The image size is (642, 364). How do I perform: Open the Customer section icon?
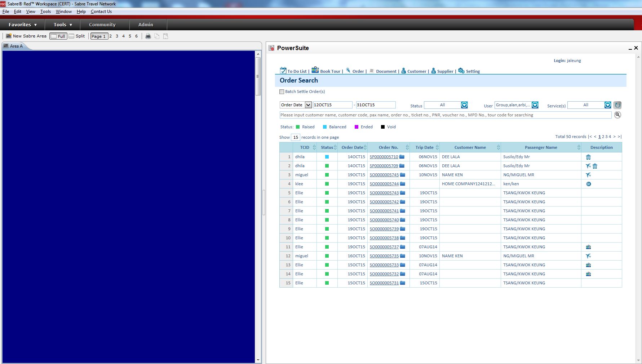click(404, 71)
